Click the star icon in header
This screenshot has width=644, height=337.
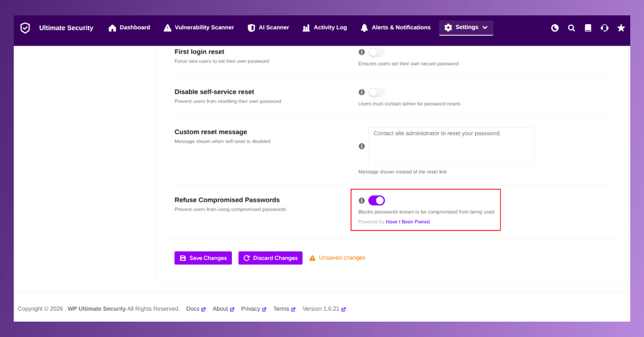tap(621, 28)
